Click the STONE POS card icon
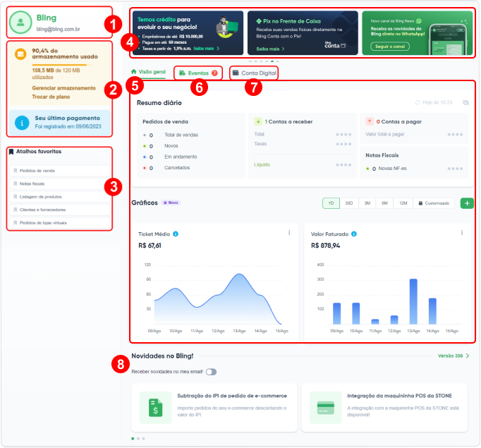The image size is (481, 448). [326, 408]
